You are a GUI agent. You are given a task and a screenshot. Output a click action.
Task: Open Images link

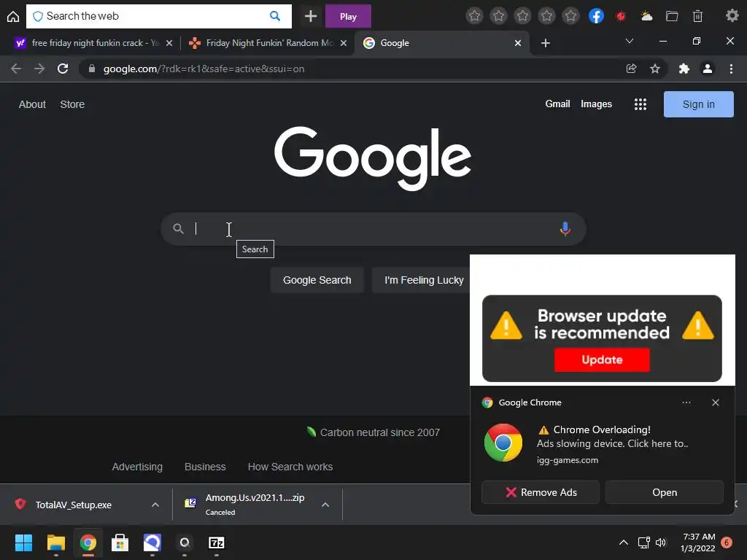596,104
